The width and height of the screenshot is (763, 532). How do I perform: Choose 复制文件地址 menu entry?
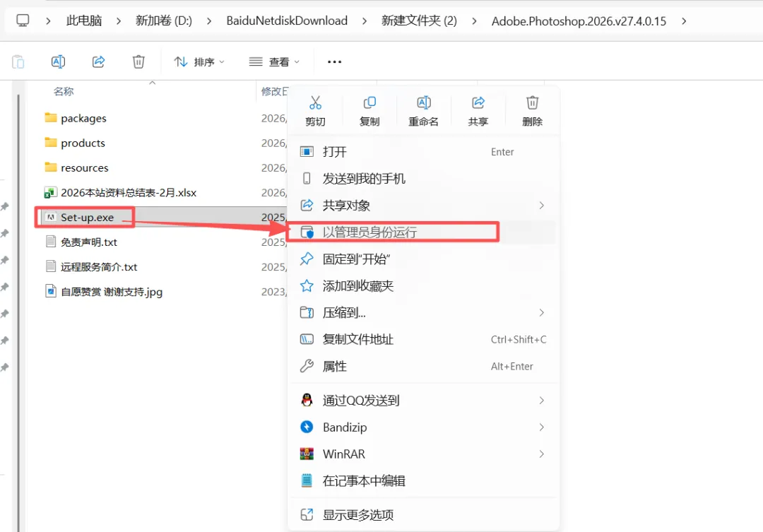coord(423,339)
